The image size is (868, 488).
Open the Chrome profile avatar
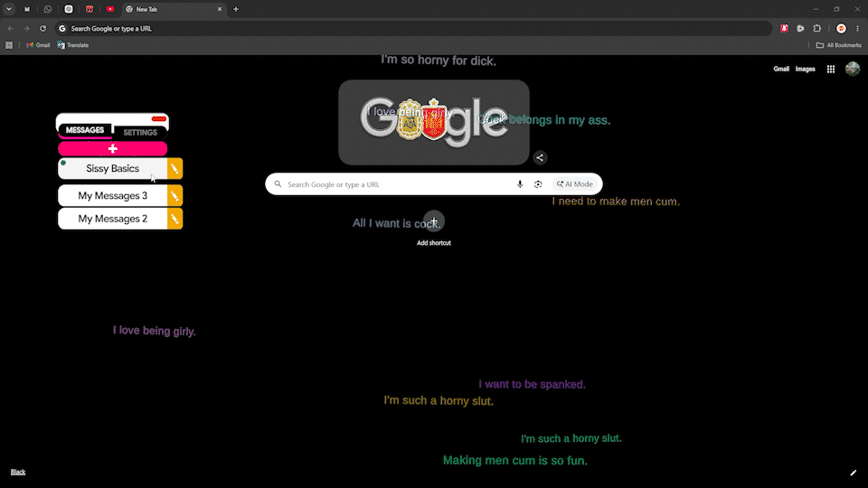tap(841, 28)
